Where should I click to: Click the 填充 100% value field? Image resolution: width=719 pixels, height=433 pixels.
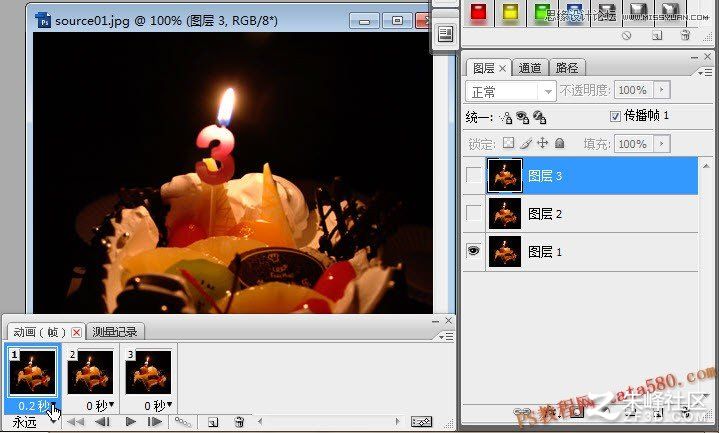[633, 144]
